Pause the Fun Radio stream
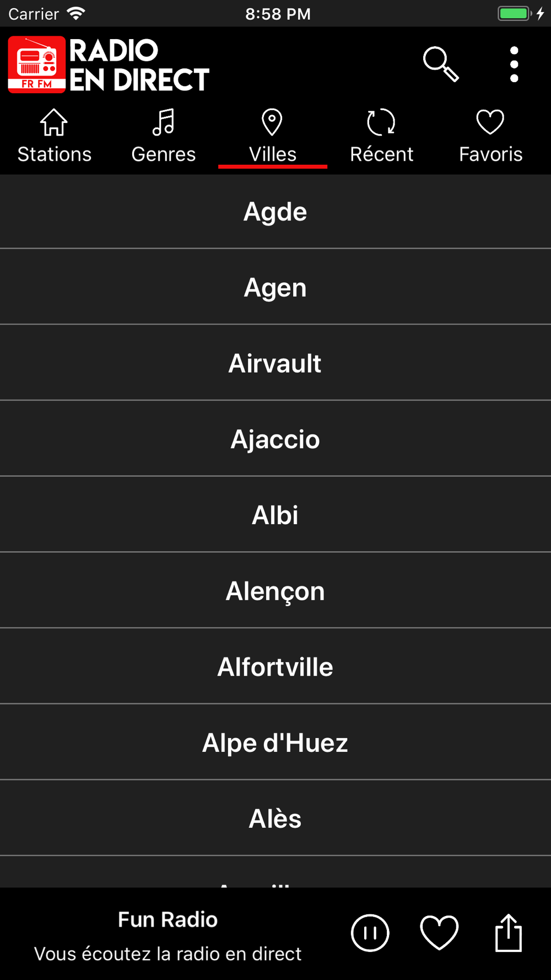The height and width of the screenshot is (980, 551). (x=370, y=933)
